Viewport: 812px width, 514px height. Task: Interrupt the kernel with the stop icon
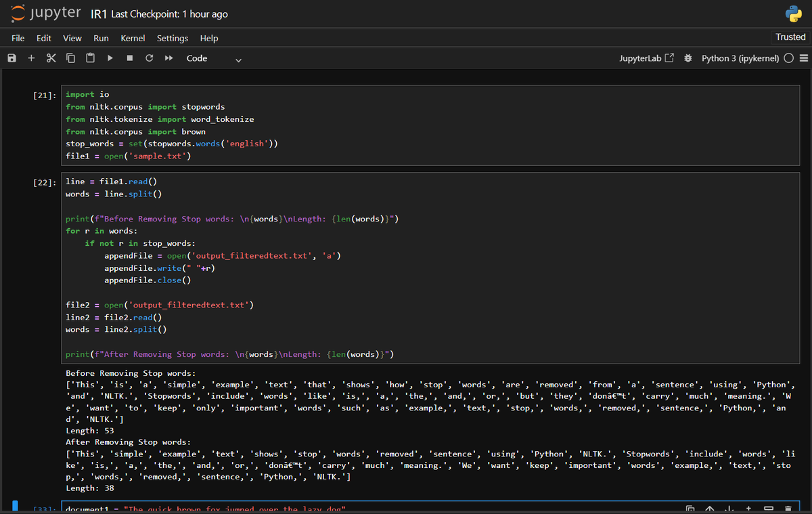[129, 58]
